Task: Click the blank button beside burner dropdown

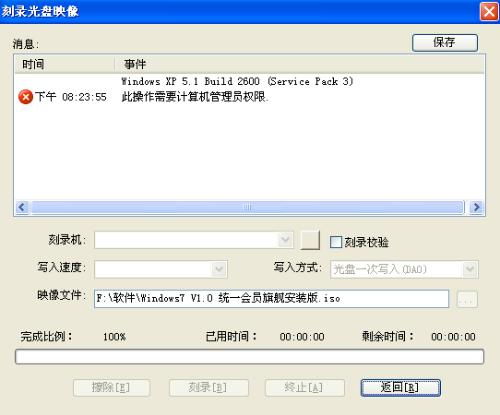Action: [310, 240]
